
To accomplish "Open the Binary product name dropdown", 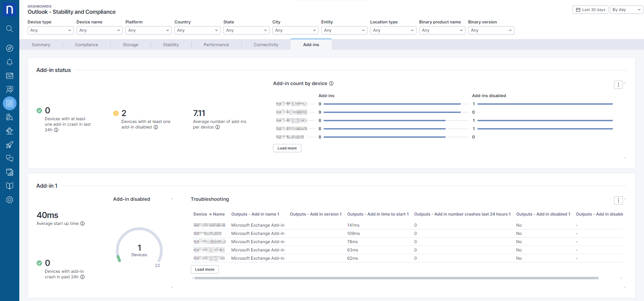I will point(442,30).
